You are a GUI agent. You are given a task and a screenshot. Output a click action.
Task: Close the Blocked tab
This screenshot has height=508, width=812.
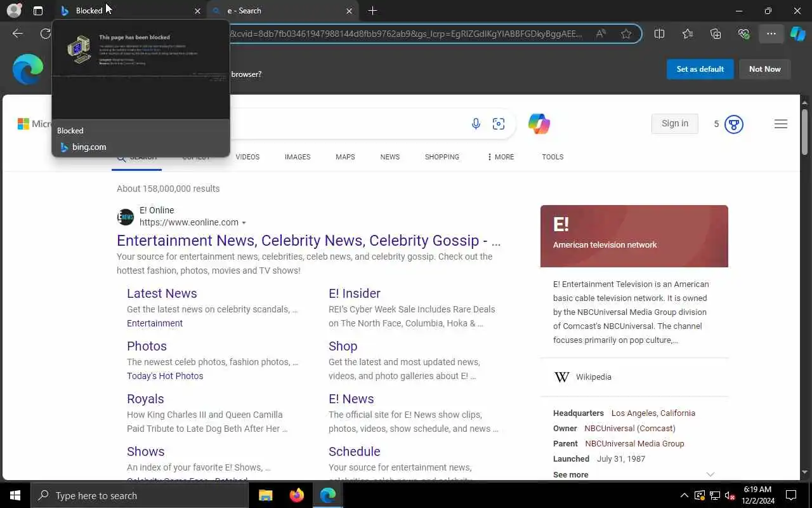coord(197,11)
